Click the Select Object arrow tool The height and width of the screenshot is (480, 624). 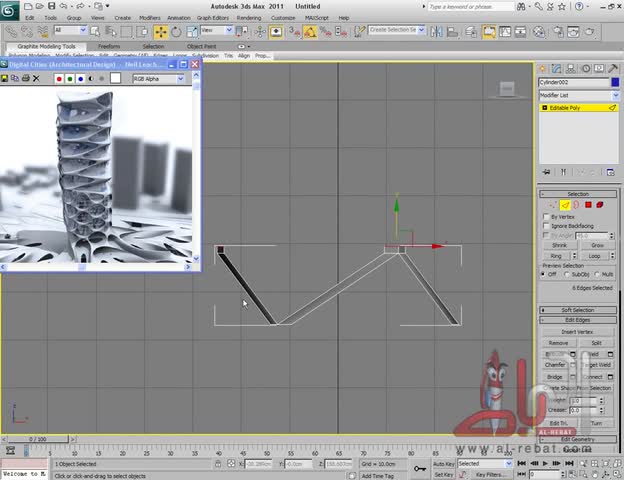pos(95,32)
